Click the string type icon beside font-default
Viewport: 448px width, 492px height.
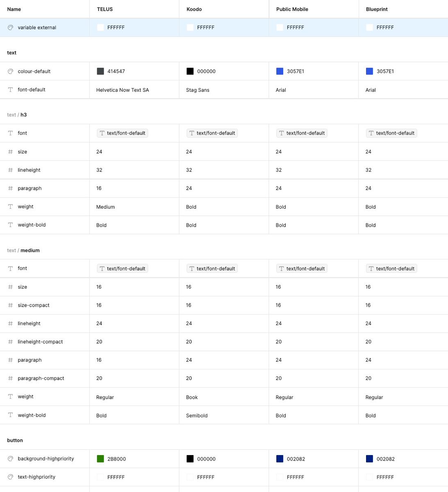11,90
